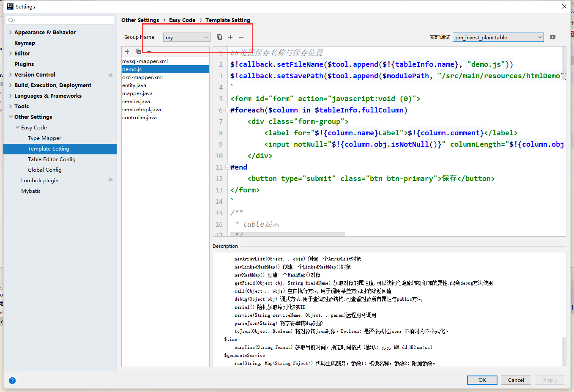The width and height of the screenshot is (574, 392).
Task: Click project-level icon beside Version Control
Action: pos(110,75)
